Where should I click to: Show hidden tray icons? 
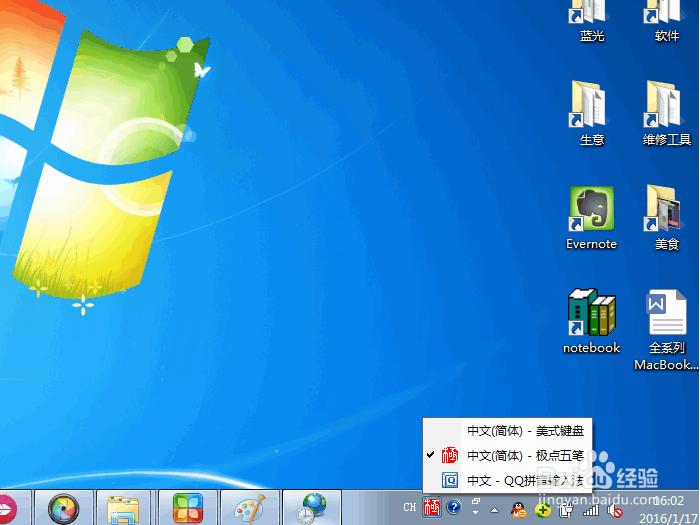click(x=495, y=510)
